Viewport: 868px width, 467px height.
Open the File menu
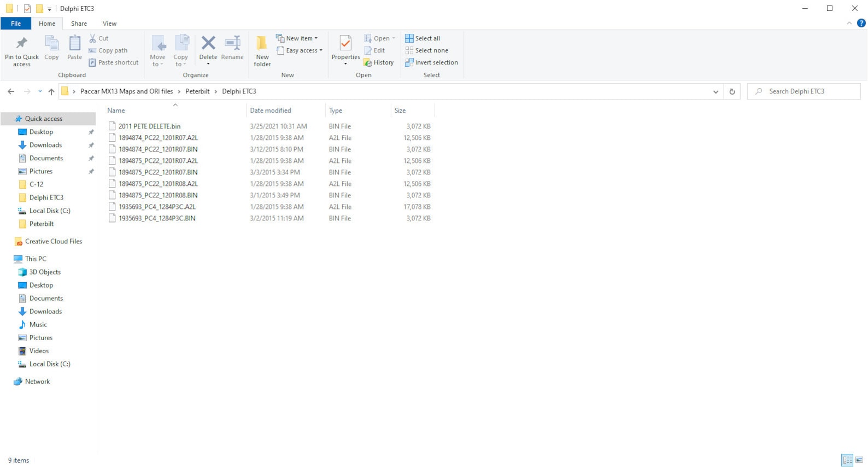pyautogui.click(x=16, y=24)
